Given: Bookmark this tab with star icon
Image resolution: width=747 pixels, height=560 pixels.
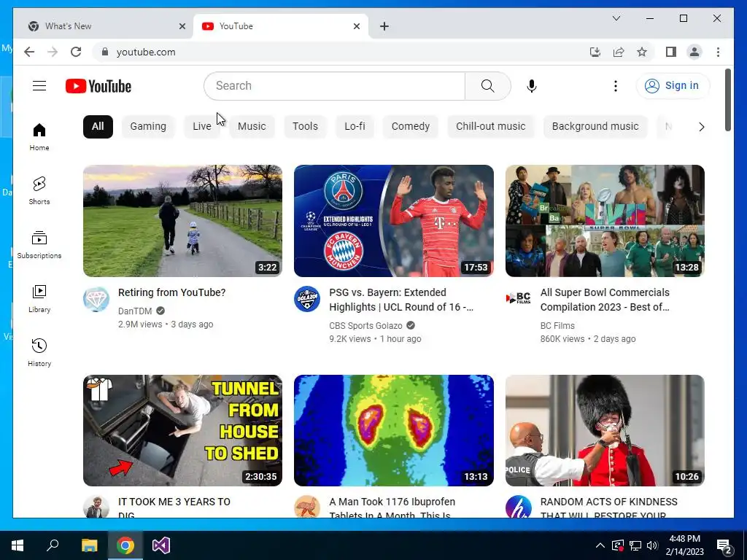Looking at the screenshot, I should (642, 52).
